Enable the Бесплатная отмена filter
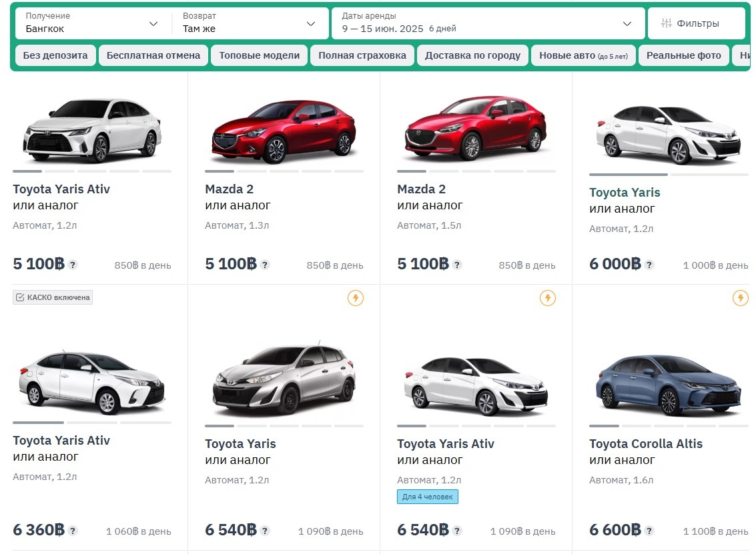The image size is (756, 554). [x=153, y=55]
